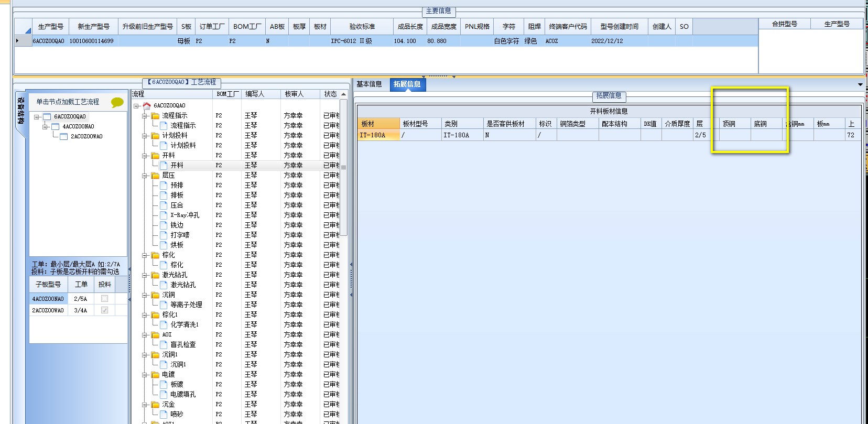Click the 型号创建时间 column header
The width and height of the screenshot is (868, 424).
coord(619,27)
